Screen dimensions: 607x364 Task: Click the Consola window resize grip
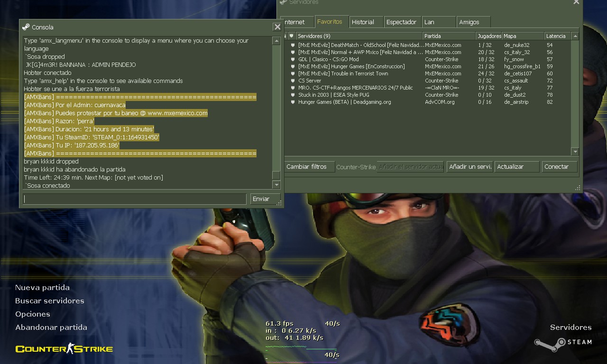280,204
